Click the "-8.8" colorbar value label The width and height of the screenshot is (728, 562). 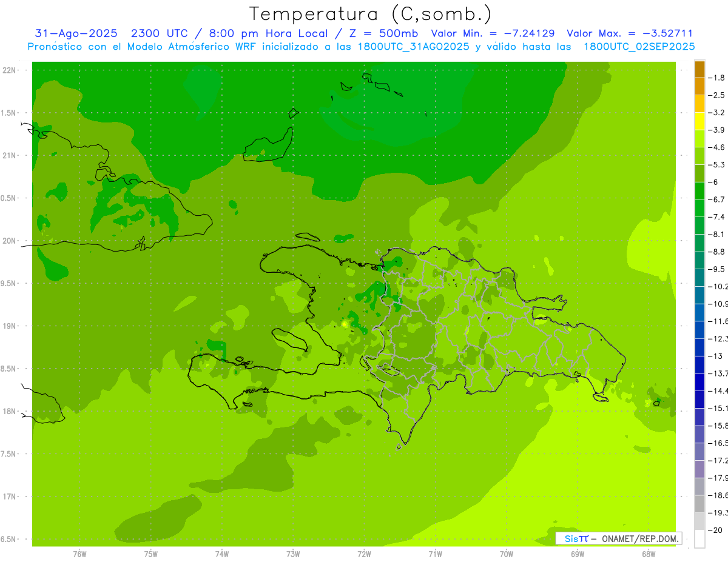coord(716,252)
